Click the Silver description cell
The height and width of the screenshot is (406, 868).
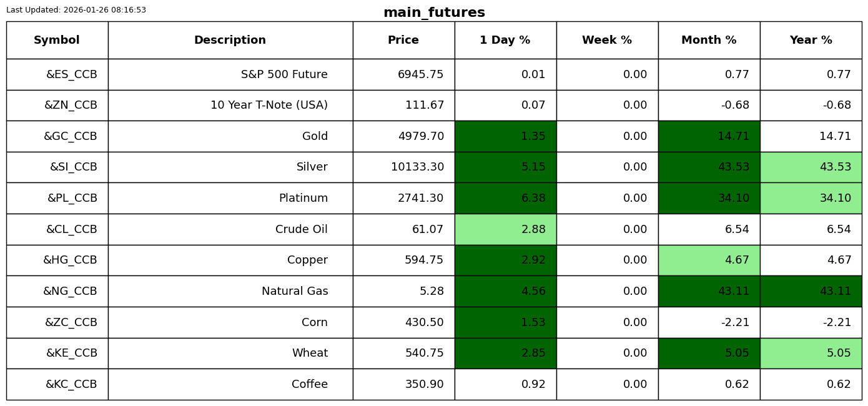coord(312,167)
